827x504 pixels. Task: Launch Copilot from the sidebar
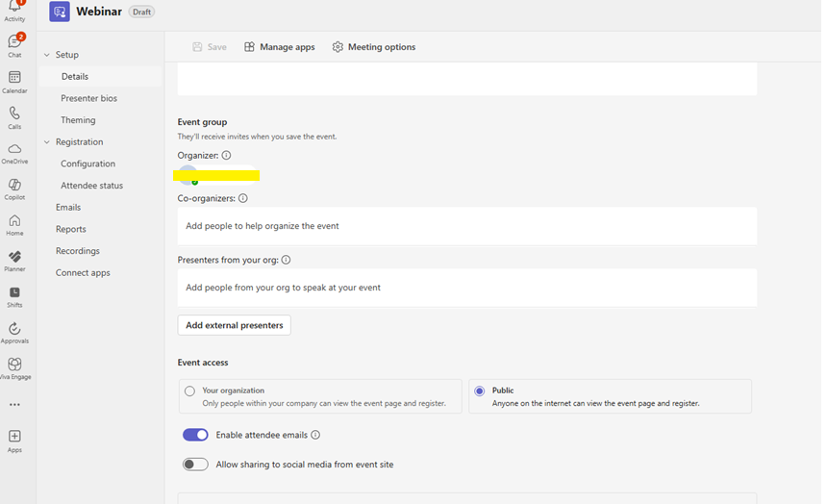coord(14,189)
